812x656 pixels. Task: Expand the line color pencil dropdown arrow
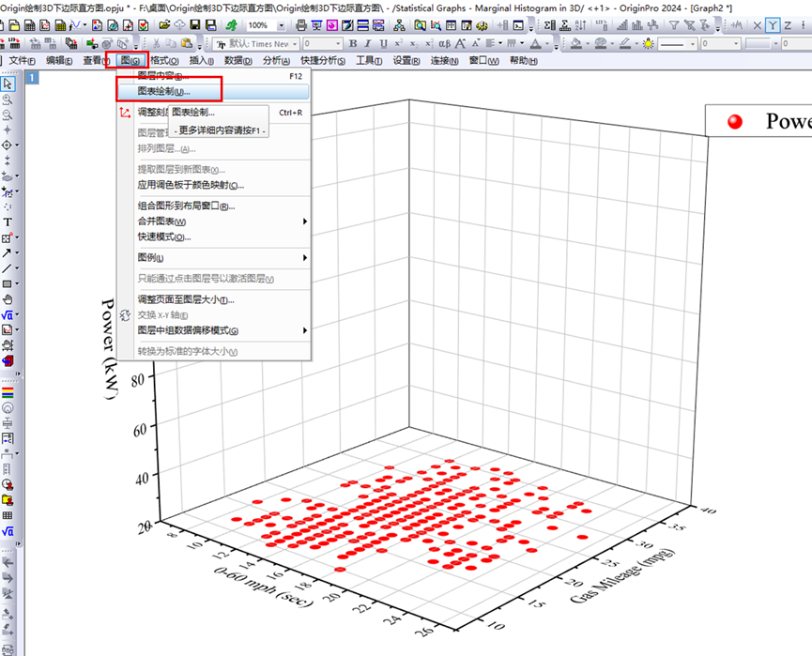[636, 43]
